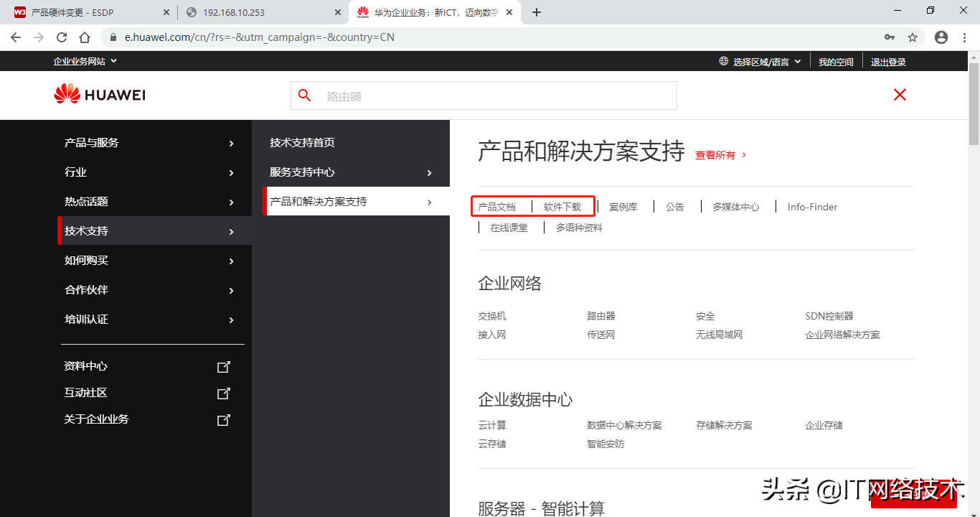Image resolution: width=980 pixels, height=517 pixels.
Task: Click 无线局域网 link
Action: click(x=719, y=335)
